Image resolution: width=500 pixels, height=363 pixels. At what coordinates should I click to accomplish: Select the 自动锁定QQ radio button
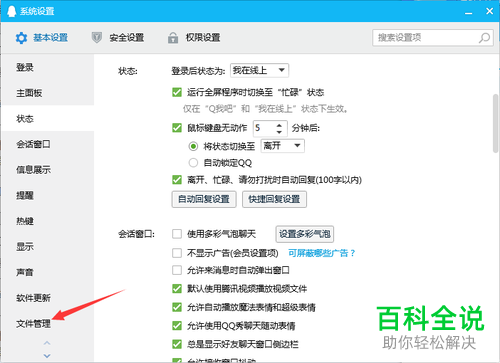coord(193,163)
